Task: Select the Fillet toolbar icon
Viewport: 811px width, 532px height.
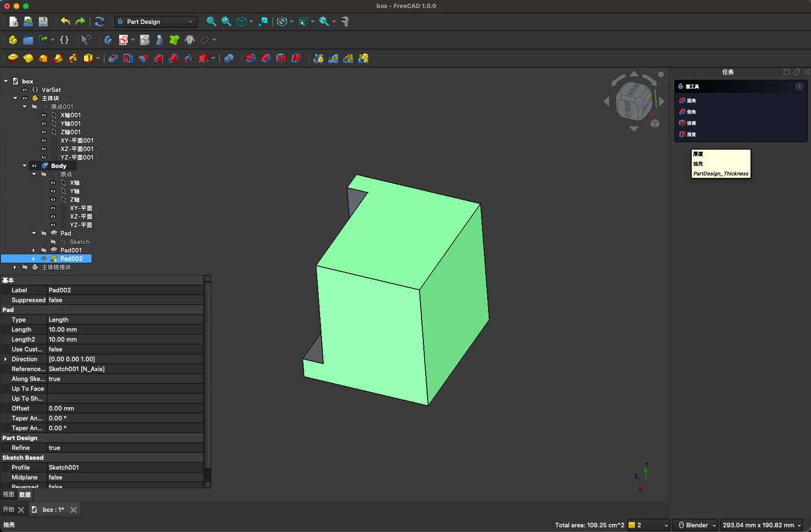Action: point(251,59)
